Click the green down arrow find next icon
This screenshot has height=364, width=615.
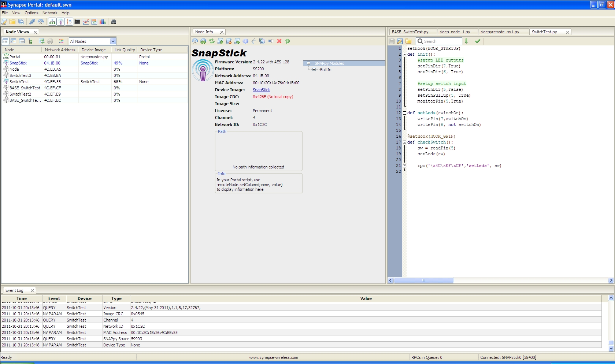(x=466, y=41)
